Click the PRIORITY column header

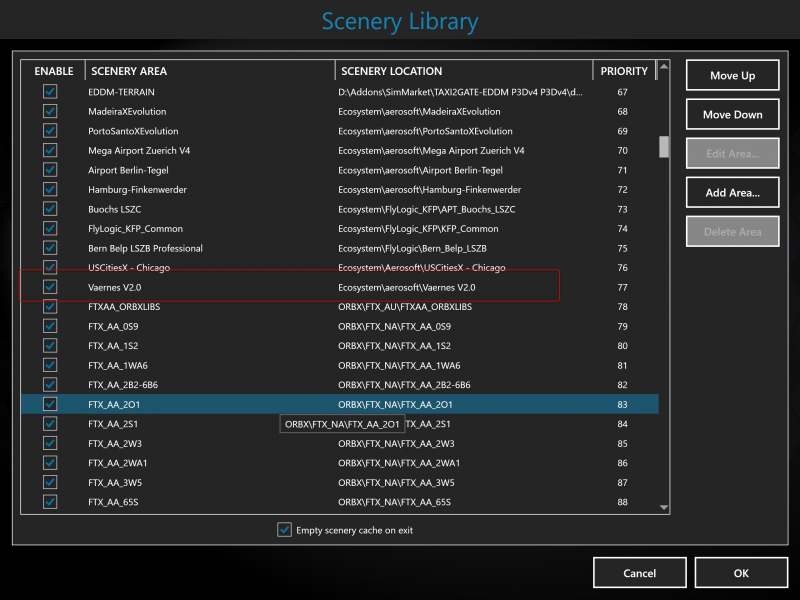click(624, 71)
